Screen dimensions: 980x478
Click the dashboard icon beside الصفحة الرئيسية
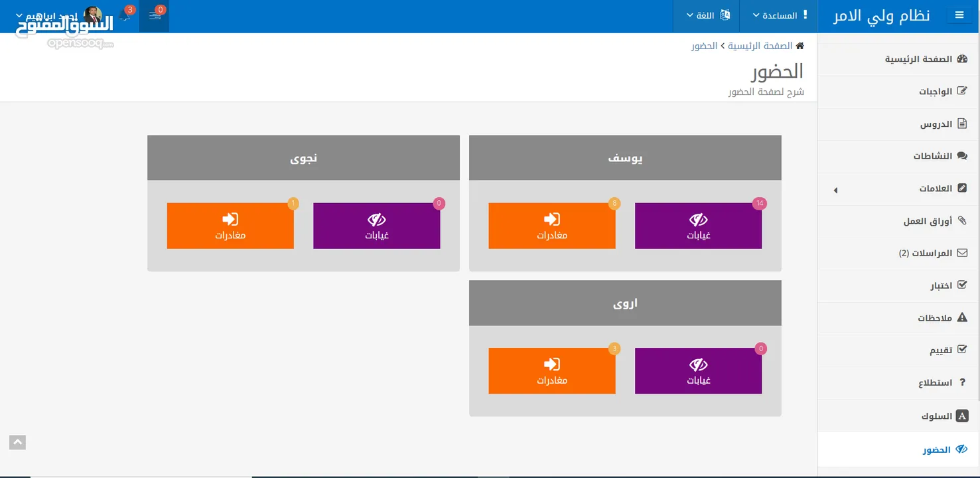(x=962, y=59)
